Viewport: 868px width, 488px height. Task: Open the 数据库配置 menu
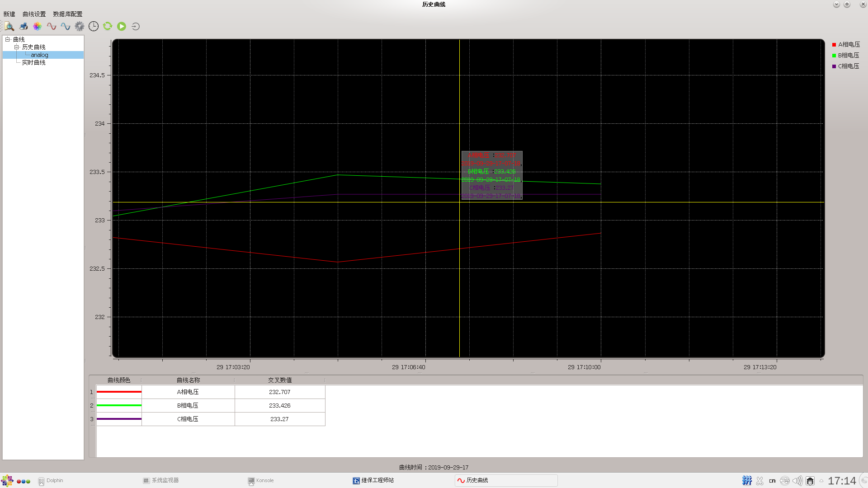pos(67,14)
